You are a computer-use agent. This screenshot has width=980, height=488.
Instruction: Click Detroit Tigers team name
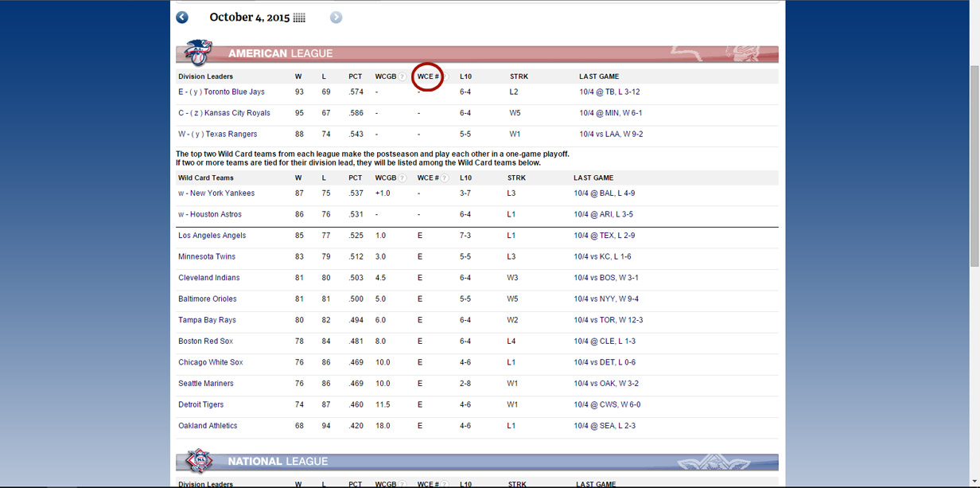click(201, 405)
